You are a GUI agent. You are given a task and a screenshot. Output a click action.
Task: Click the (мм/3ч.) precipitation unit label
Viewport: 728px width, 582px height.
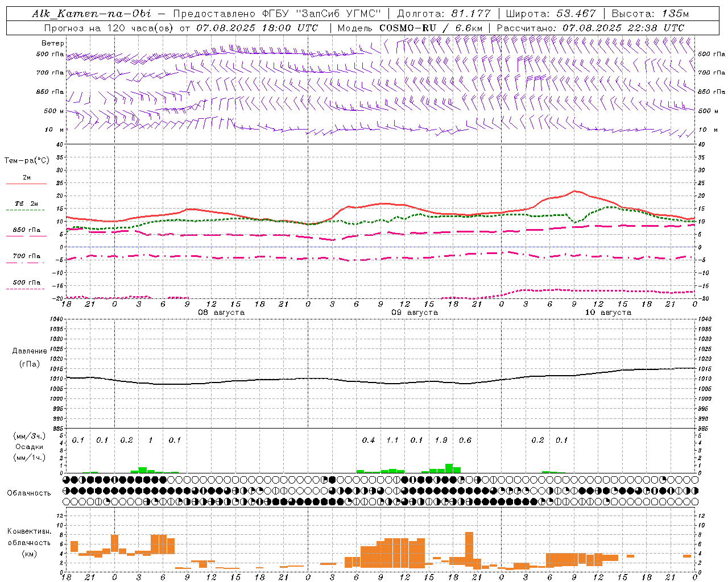30,436
